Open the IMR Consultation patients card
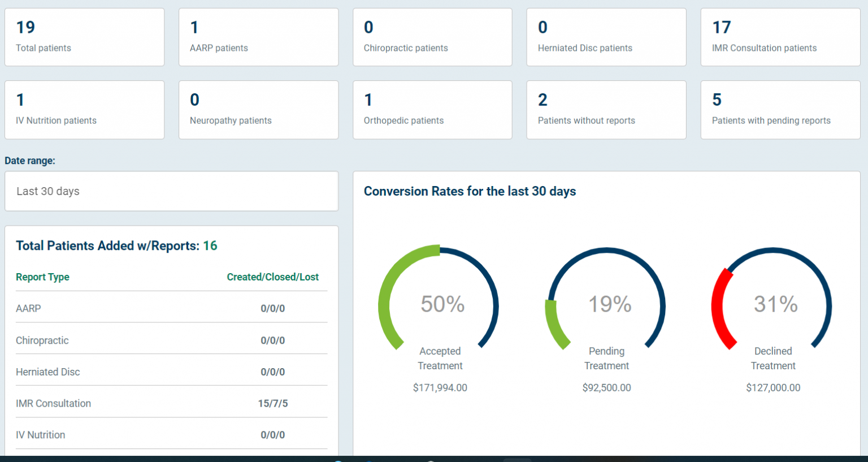868x462 pixels. coord(780,37)
